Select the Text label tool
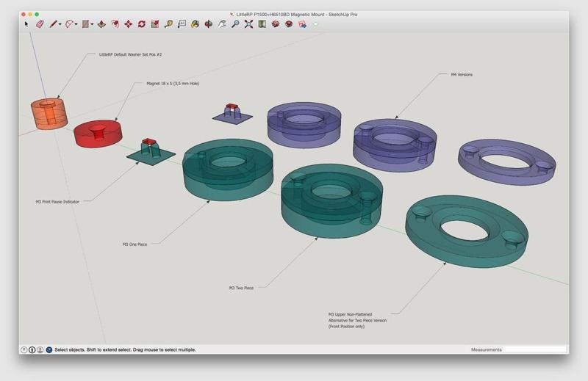588x381 pixels. click(x=182, y=24)
